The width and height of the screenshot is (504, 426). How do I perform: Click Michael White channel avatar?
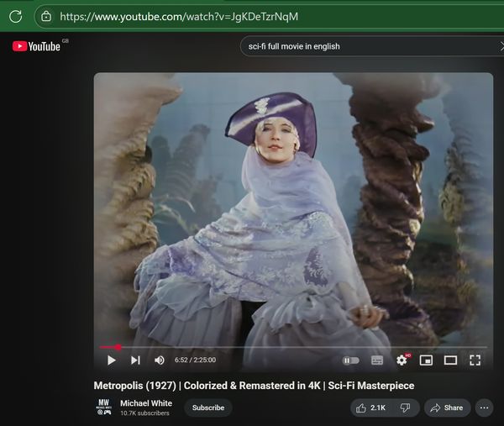click(x=104, y=408)
